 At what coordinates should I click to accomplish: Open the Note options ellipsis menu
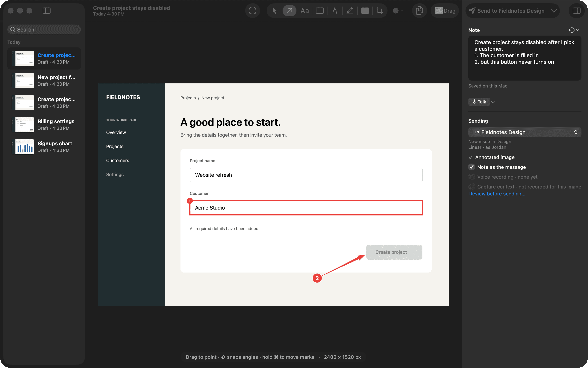coord(574,30)
